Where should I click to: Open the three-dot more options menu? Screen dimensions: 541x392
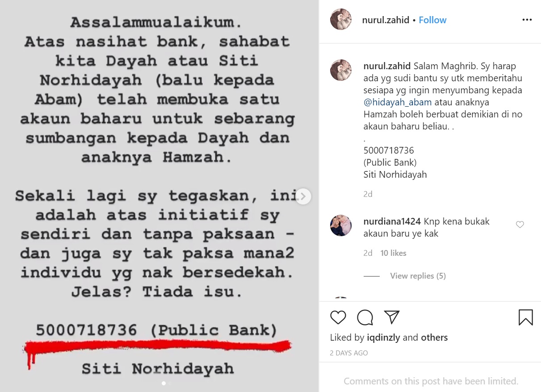point(527,20)
